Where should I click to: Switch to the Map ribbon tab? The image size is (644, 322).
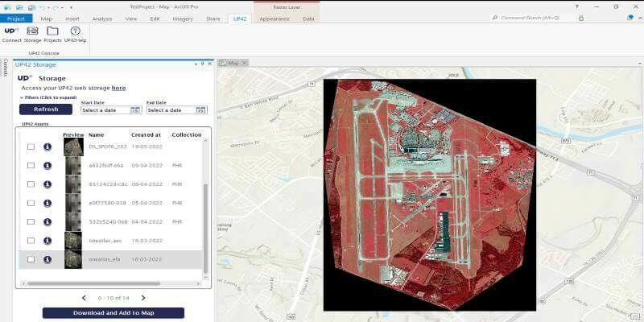point(47,19)
